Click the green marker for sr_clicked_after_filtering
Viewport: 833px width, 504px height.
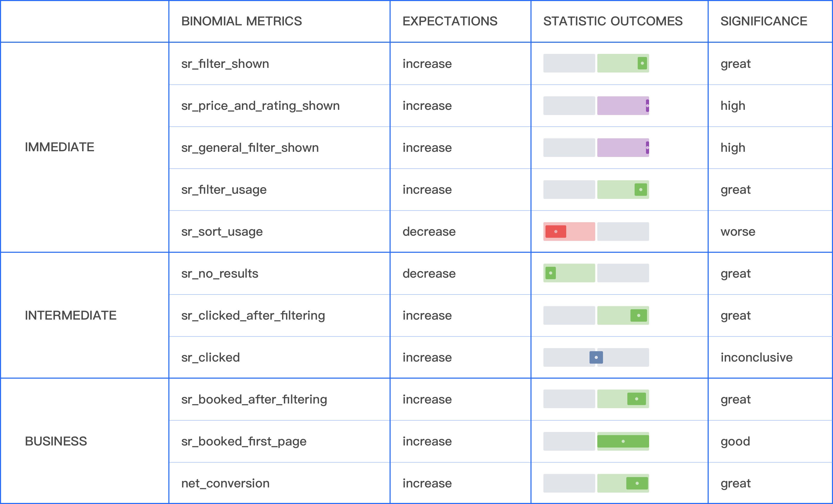[638, 315]
